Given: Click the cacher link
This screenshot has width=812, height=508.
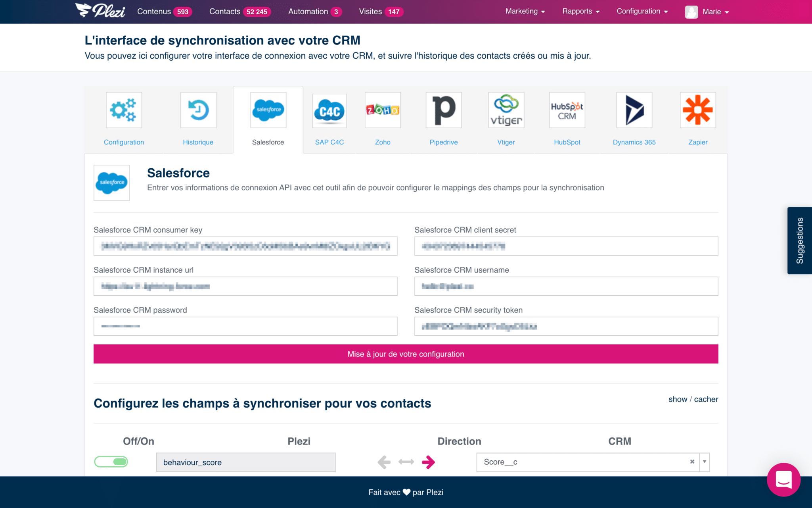Looking at the screenshot, I should click(x=706, y=399).
